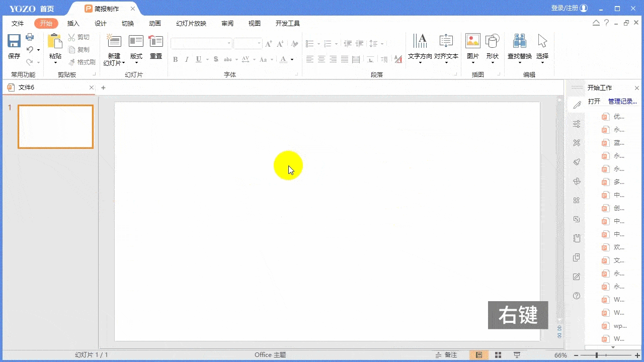Click the 备注 (Notes) button in status bar
The height and width of the screenshot is (362, 644).
(x=446, y=355)
